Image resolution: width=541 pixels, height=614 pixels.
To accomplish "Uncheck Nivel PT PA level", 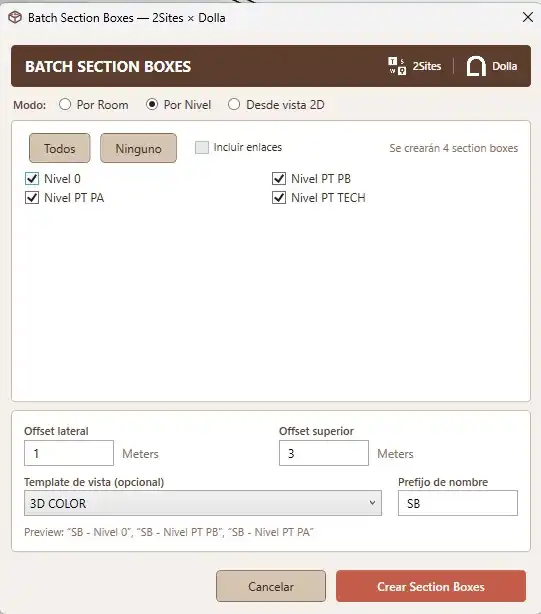I will (x=32, y=198).
